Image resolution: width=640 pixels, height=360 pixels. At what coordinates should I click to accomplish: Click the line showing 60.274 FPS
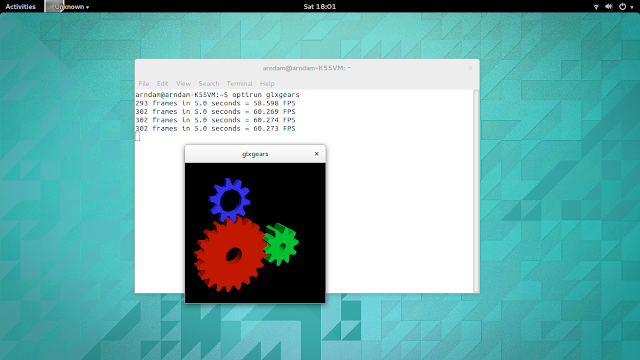click(216, 120)
